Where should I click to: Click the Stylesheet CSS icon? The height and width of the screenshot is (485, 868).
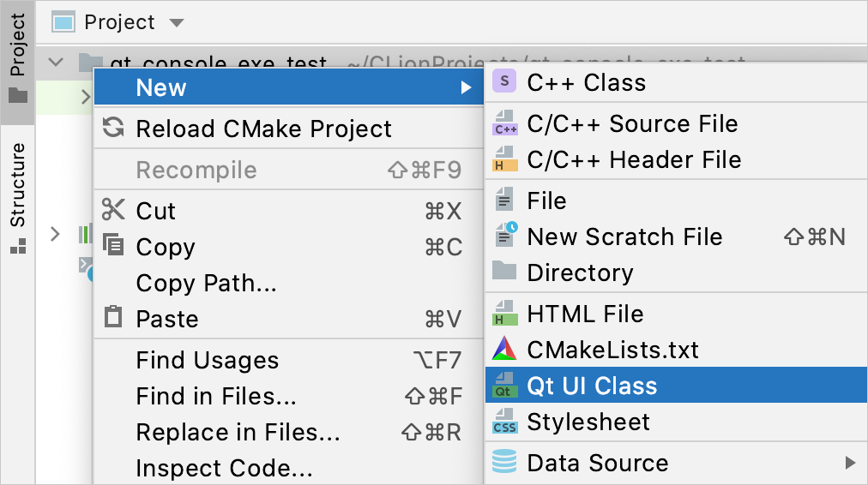[505, 422]
